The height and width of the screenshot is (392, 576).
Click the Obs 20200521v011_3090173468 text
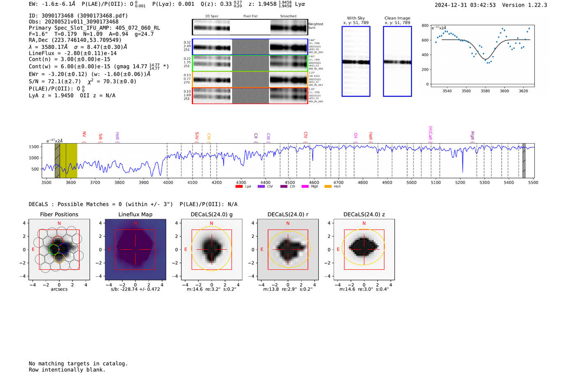(74, 22)
